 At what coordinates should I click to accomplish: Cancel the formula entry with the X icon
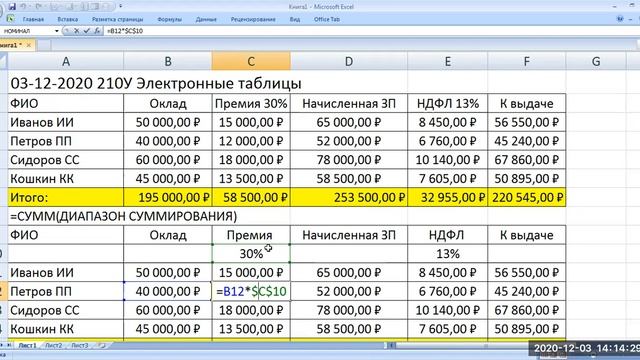pyautogui.click(x=76, y=31)
